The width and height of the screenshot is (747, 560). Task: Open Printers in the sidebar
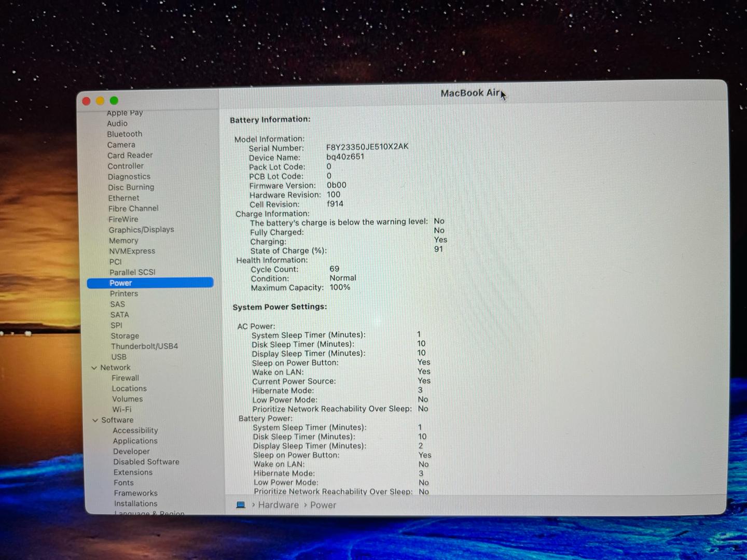coord(124,293)
